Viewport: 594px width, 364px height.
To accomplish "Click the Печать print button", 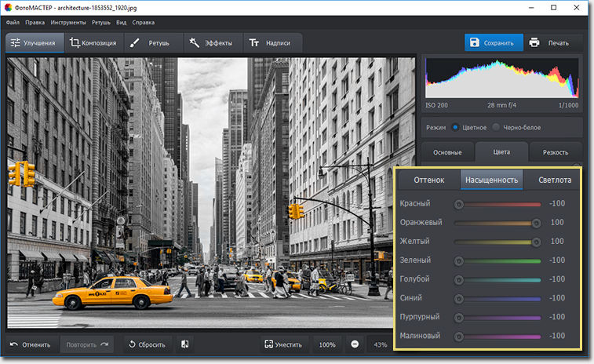I will pyautogui.click(x=549, y=43).
